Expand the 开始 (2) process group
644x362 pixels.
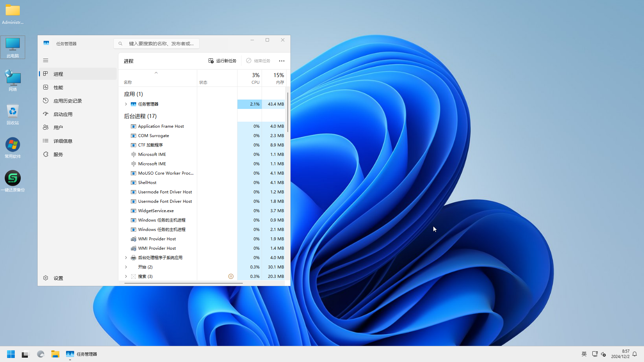[x=126, y=266]
